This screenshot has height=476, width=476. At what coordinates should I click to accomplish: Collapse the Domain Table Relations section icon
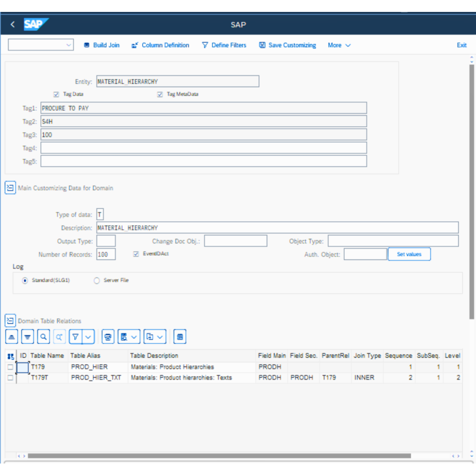tap(10, 321)
